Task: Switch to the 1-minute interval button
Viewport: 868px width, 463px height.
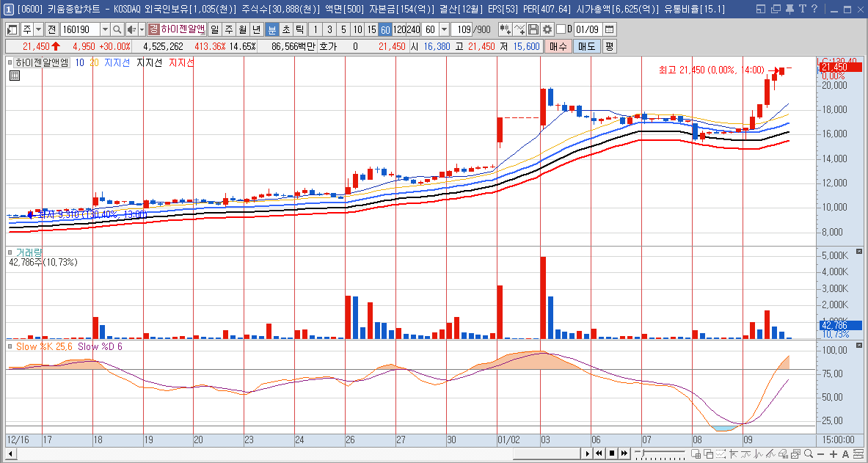Action: pyautogui.click(x=315, y=29)
